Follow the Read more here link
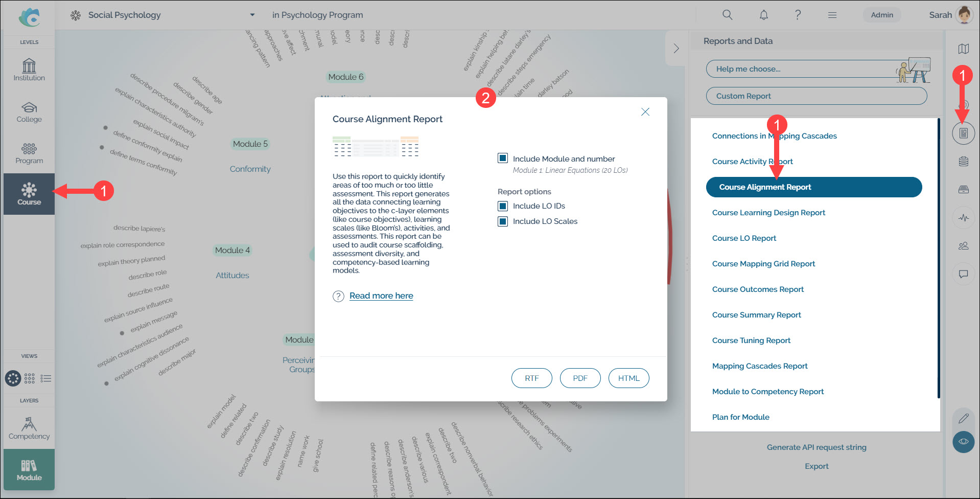The image size is (980, 499). 381,296
